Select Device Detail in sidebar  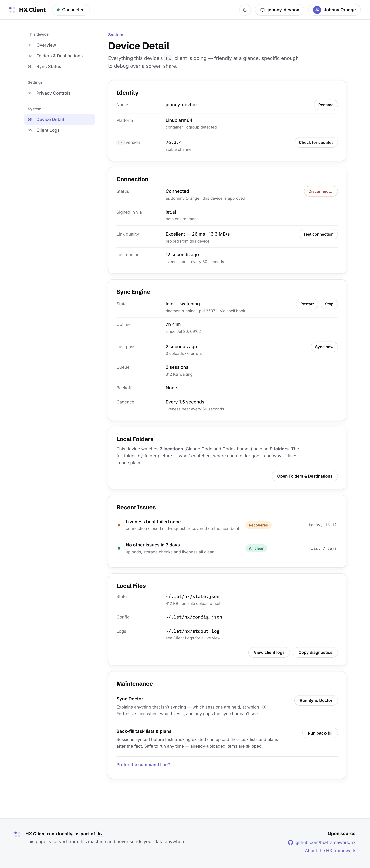click(59, 119)
